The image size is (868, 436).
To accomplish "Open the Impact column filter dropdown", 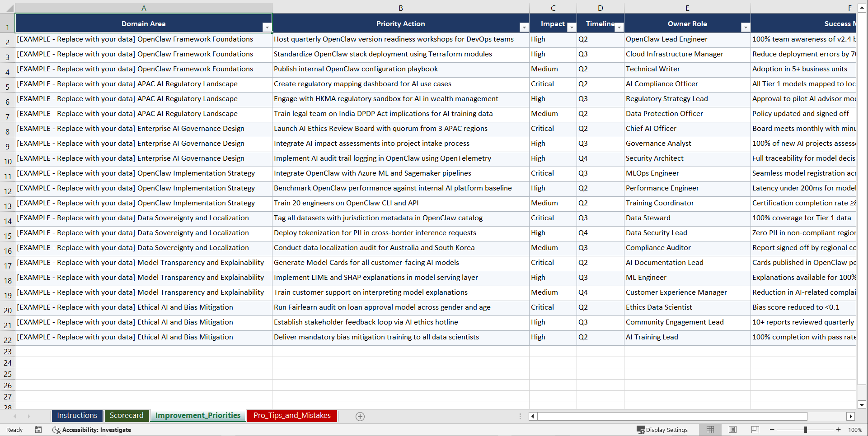I will (x=571, y=28).
